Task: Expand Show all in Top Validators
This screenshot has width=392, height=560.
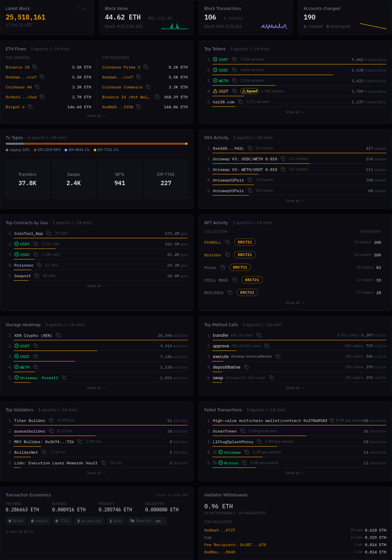Action: [x=96, y=473]
